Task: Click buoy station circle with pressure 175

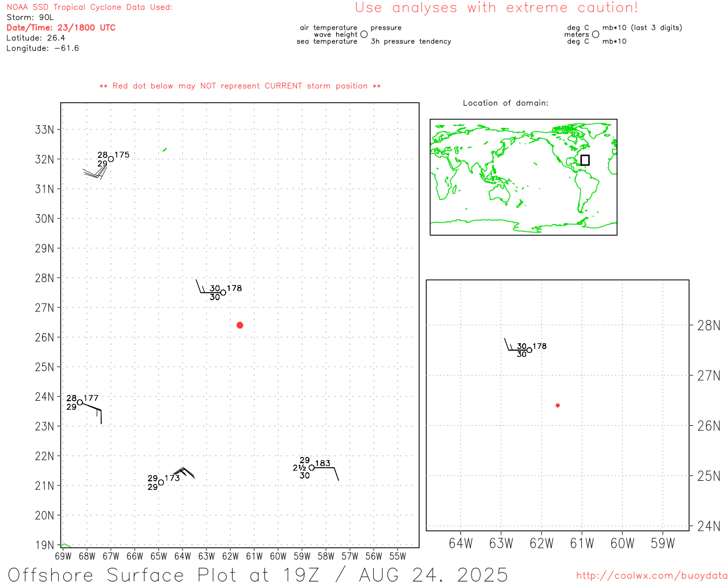Action: pyautogui.click(x=111, y=159)
